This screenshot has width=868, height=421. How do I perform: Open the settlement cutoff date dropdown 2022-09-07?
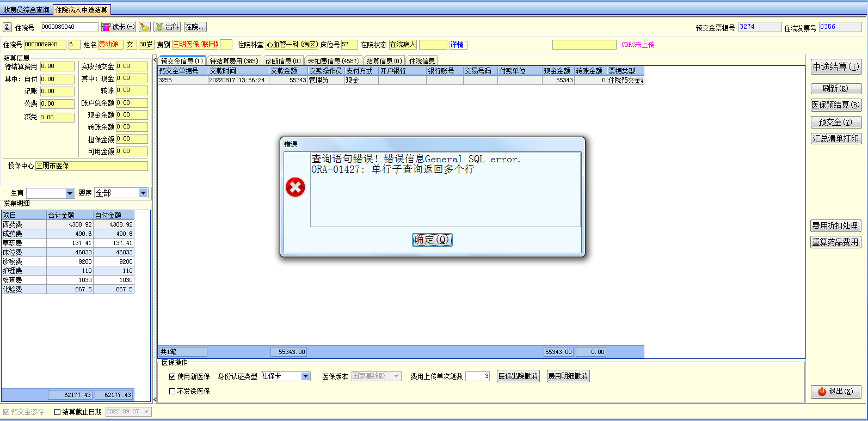[x=147, y=412]
